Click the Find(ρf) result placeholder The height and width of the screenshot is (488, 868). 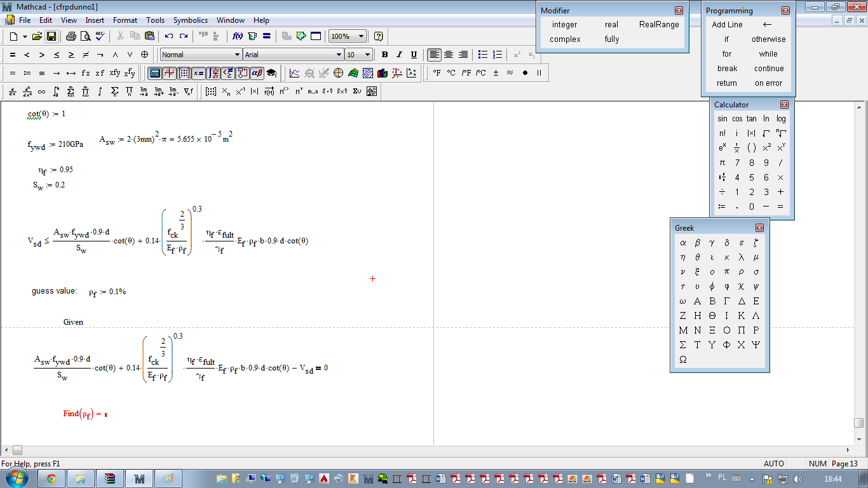coord(105,415)
